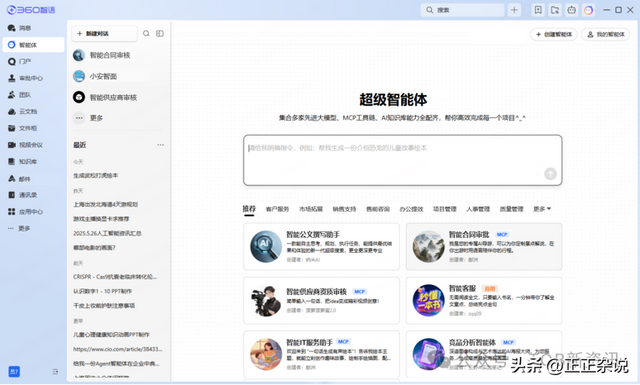Image resolution: width=640 pixels, height=385 pixels.
Task: Expand the 更多 category dropdown
Action: point(542,209)
